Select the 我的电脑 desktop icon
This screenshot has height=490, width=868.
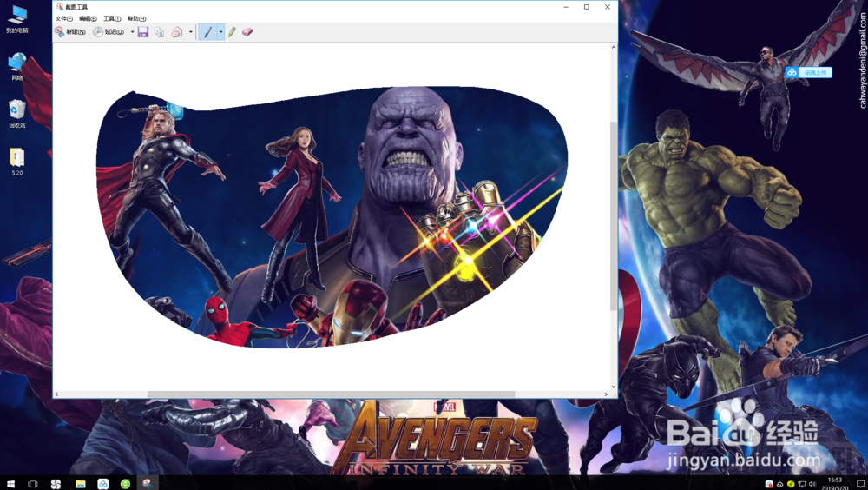[x=17, y=19]
